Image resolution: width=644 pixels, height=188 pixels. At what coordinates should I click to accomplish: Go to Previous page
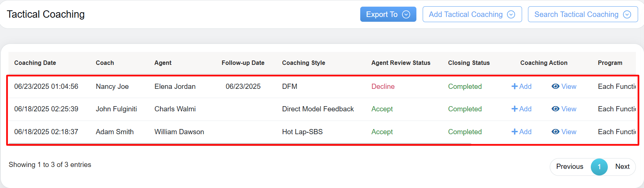point(569,167)
